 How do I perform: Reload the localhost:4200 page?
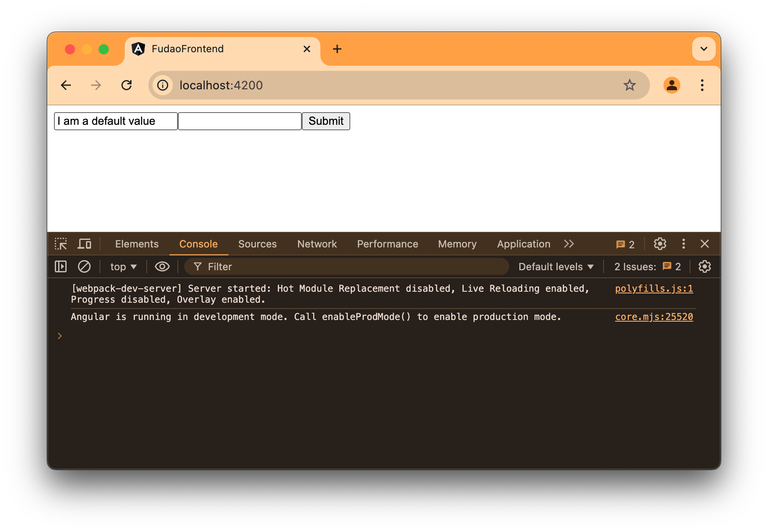[x=127, y=85]
